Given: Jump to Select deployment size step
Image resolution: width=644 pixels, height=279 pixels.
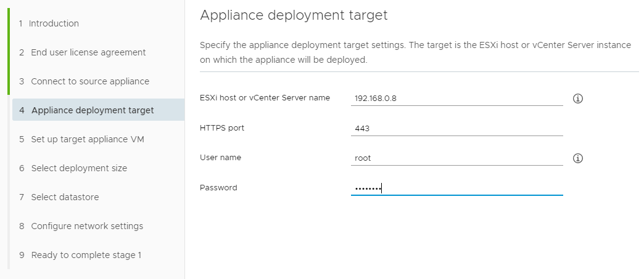Looking at the screenshot, I should tap(98, 168).
